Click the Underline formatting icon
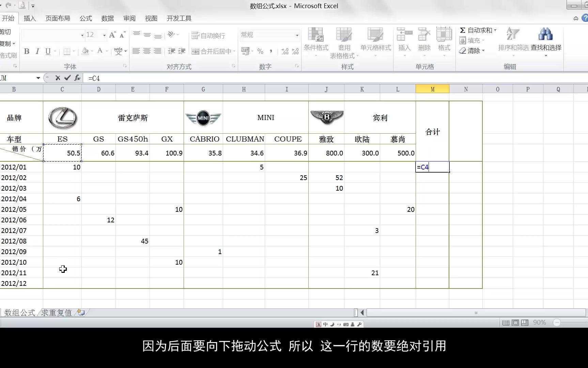Image resolution: width=588 pixels, height=368 pixels. coord(48,51)
